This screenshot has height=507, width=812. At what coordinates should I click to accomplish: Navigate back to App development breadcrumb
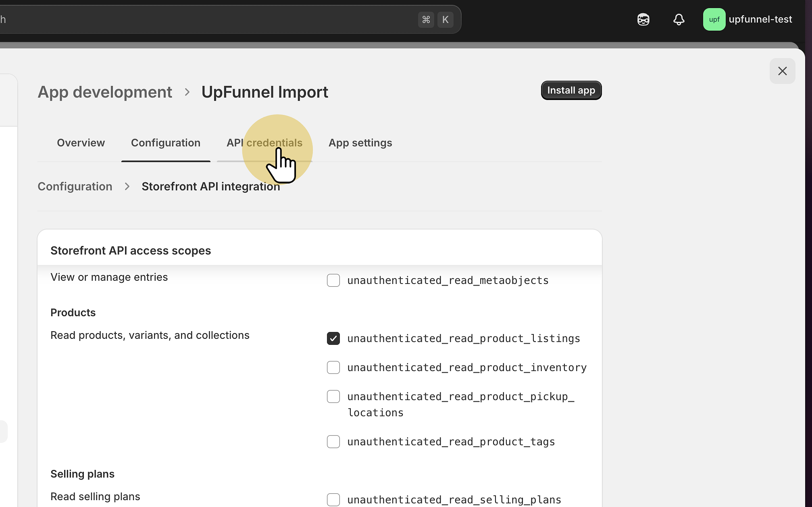[105, 92]
